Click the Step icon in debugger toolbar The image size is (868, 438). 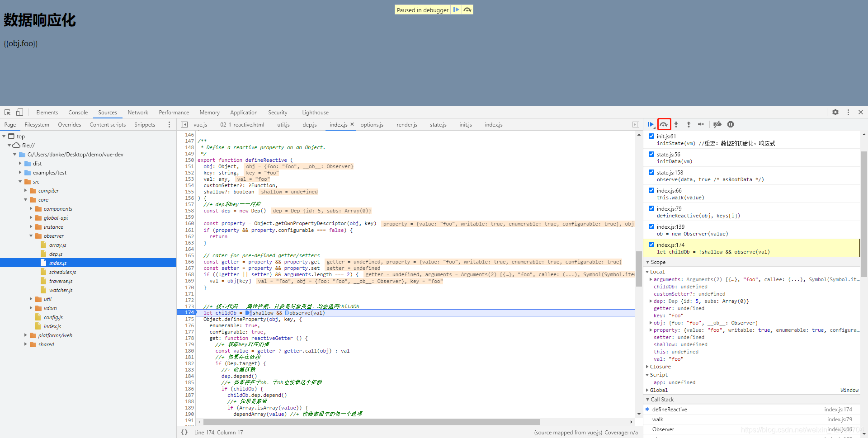click(x=701, y=124)
